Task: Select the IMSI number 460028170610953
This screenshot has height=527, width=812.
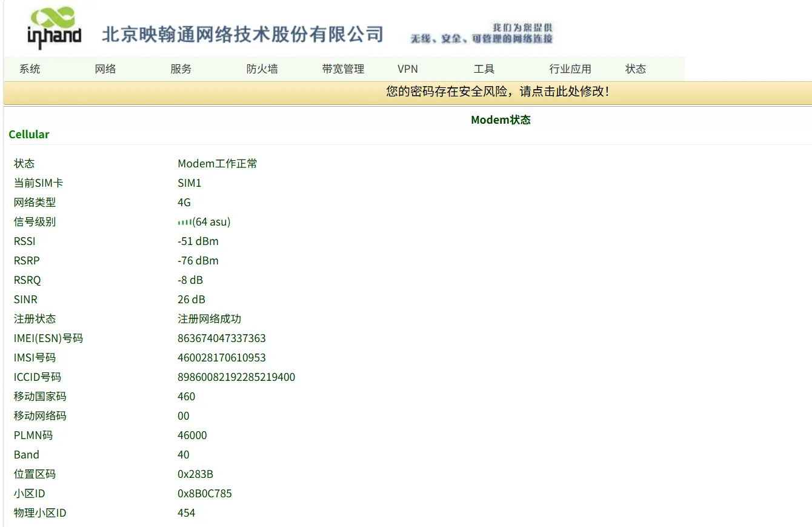Action: (222, 358)
